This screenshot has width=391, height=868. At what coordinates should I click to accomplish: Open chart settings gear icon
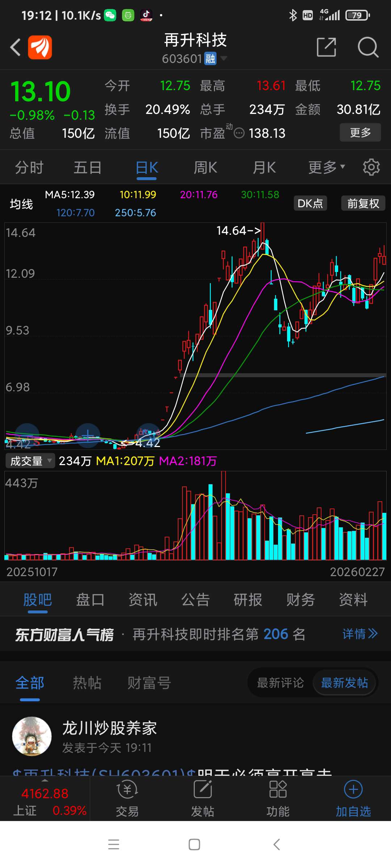371,167
